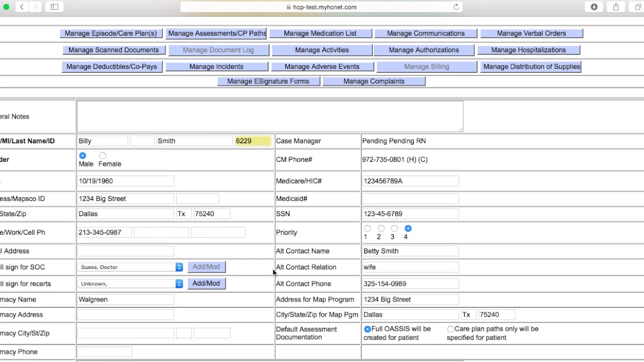Open Manage Hospitalizations
Viewport: 644px width, 362px height.
click(528, 50)
